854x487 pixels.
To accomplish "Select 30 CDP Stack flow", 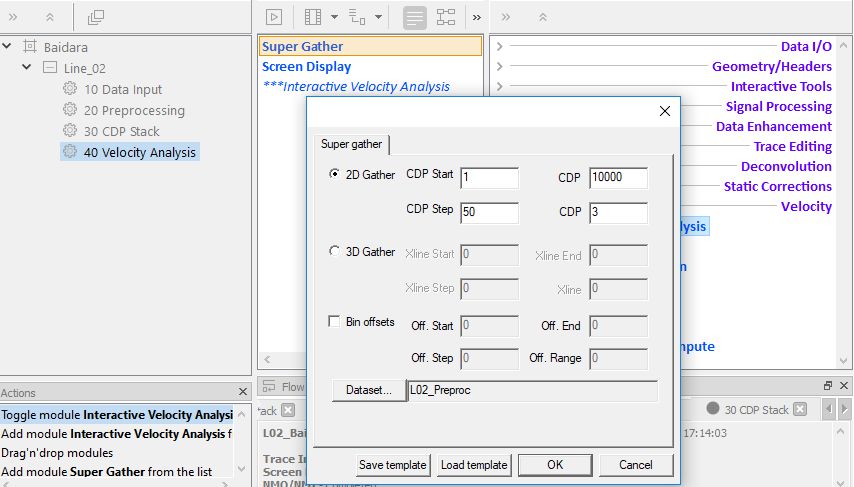I will 121,131.
